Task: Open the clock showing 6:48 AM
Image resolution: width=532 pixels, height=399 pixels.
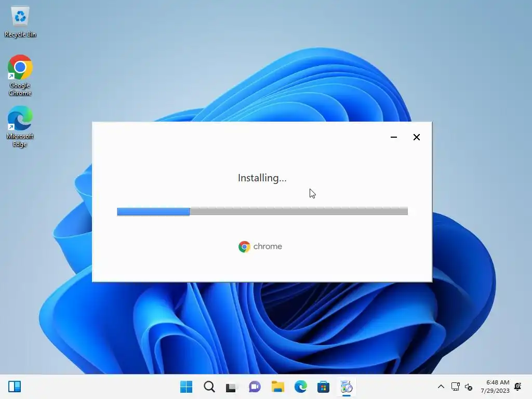Action: point(495,387)
